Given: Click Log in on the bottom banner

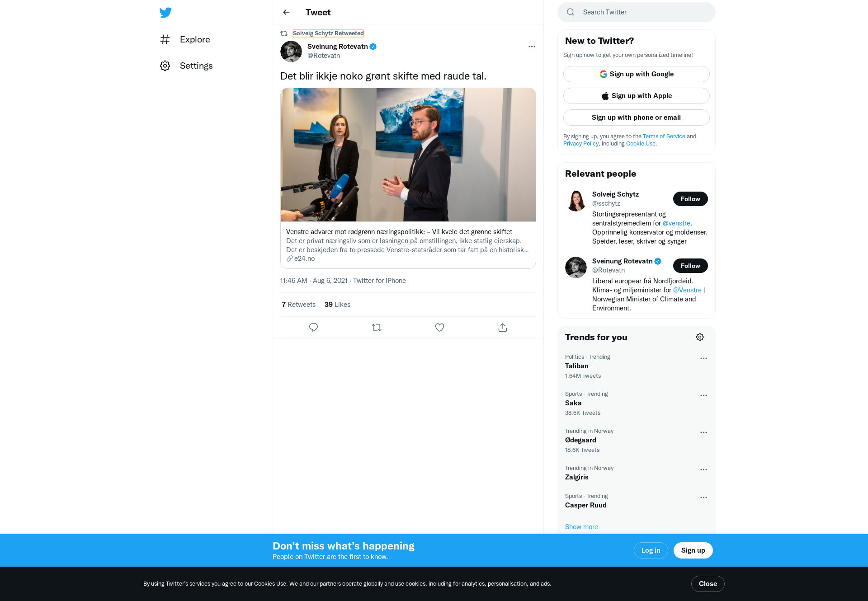Looking at the screenshot, I should [x=651, y=550].
